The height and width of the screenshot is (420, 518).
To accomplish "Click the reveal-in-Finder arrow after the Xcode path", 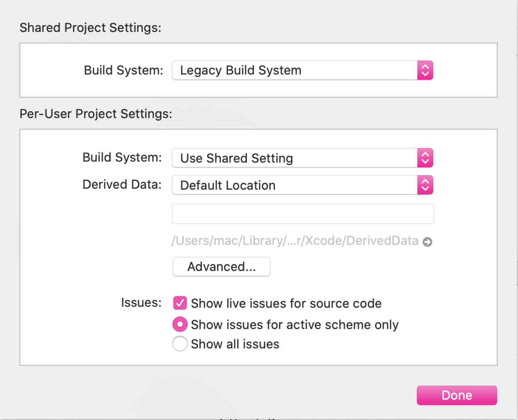I will tap(428, 241).
